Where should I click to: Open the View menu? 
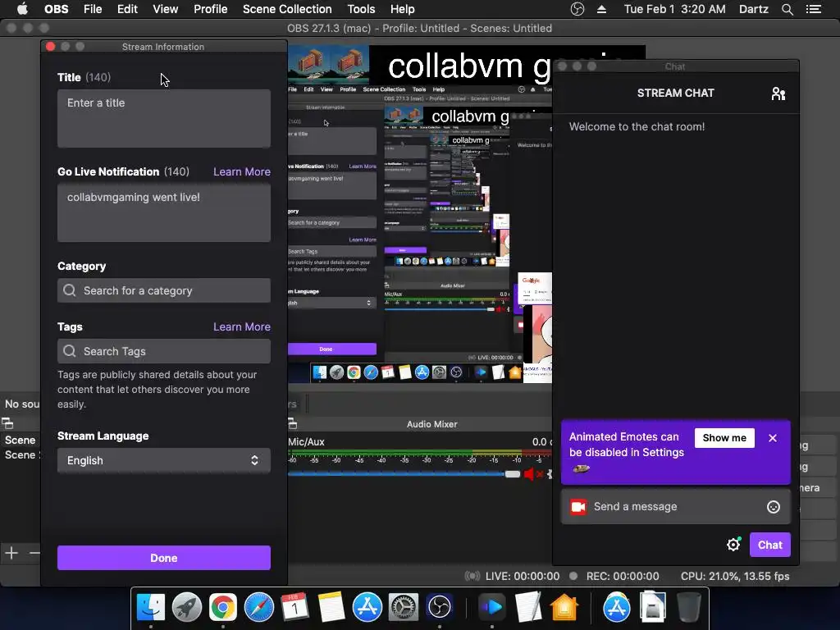coord(165,9)
